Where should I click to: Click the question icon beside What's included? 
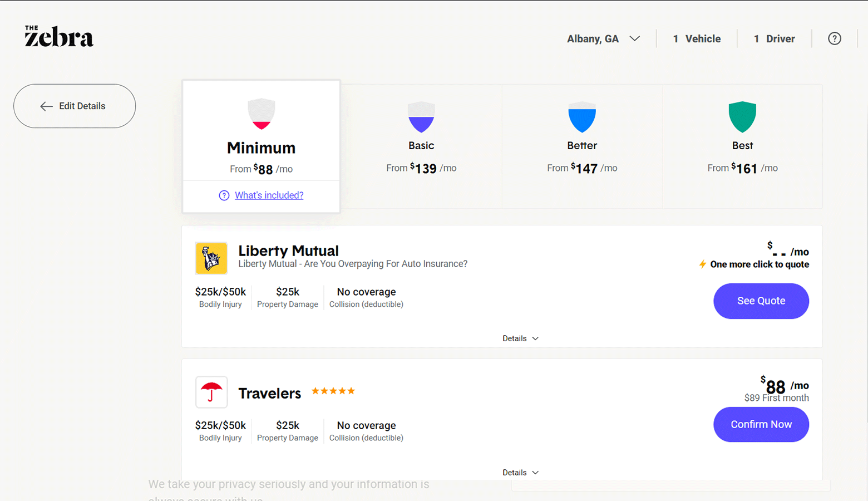click(x=224, y=195)
